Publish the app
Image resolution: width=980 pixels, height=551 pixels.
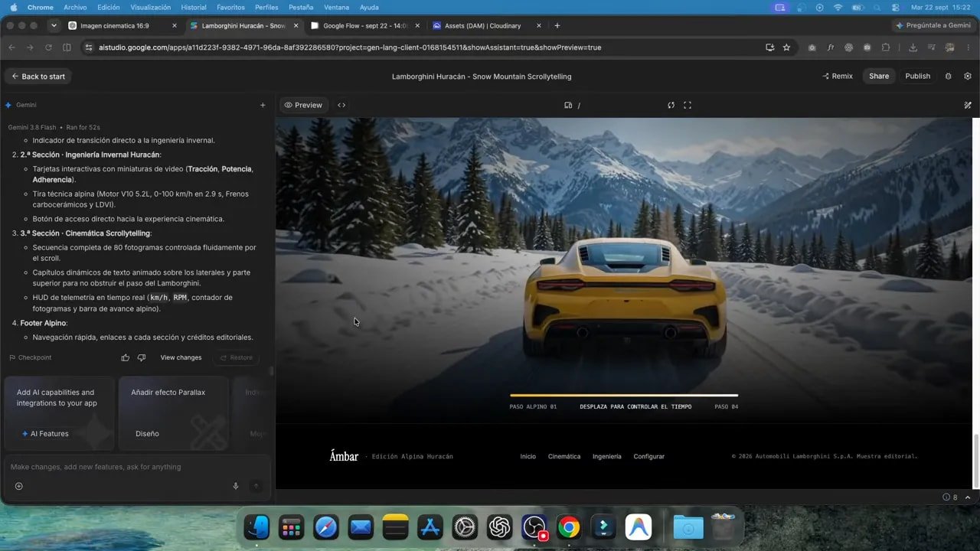pos(917,77)
